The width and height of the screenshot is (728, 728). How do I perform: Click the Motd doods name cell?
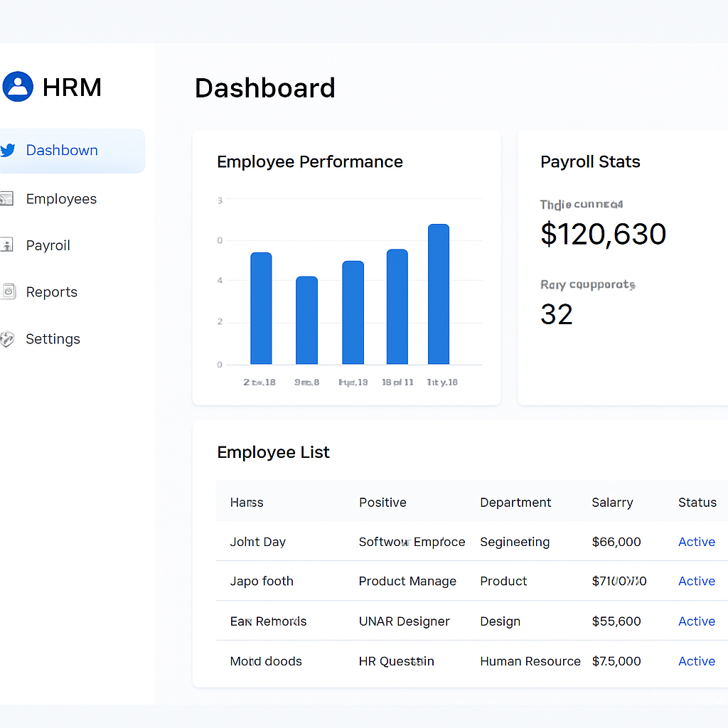(266, 661)
